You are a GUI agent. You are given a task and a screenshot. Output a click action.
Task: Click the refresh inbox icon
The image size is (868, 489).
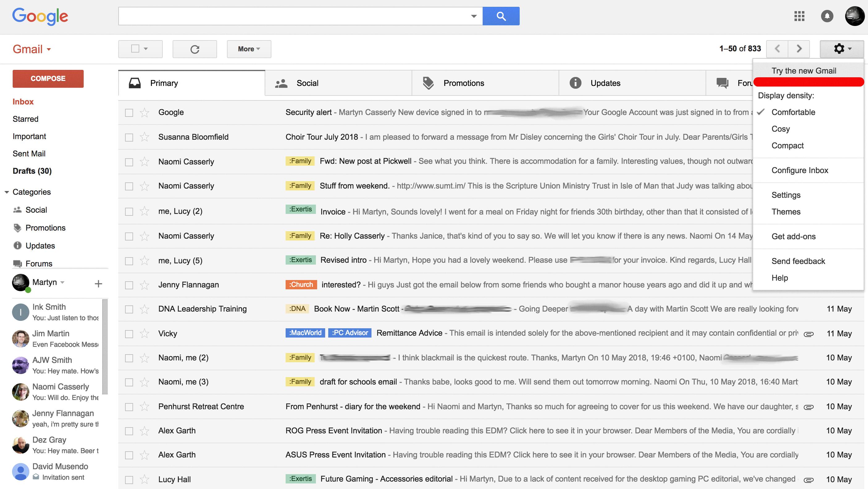(194, 48)
